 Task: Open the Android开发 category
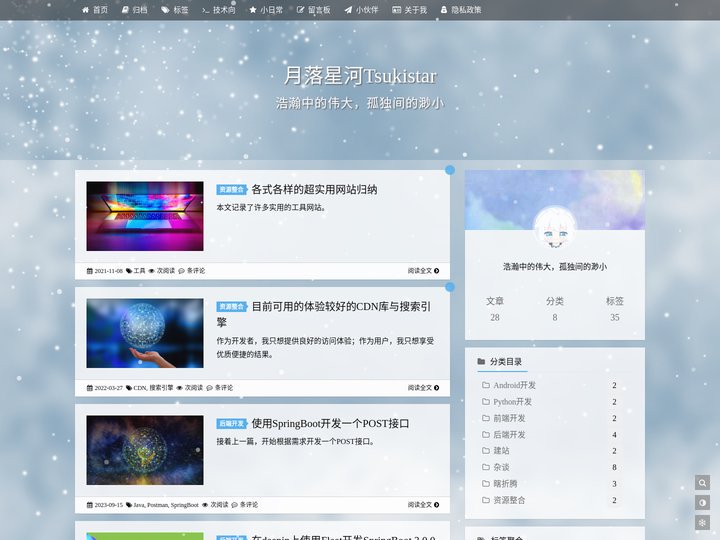(514, 385)
